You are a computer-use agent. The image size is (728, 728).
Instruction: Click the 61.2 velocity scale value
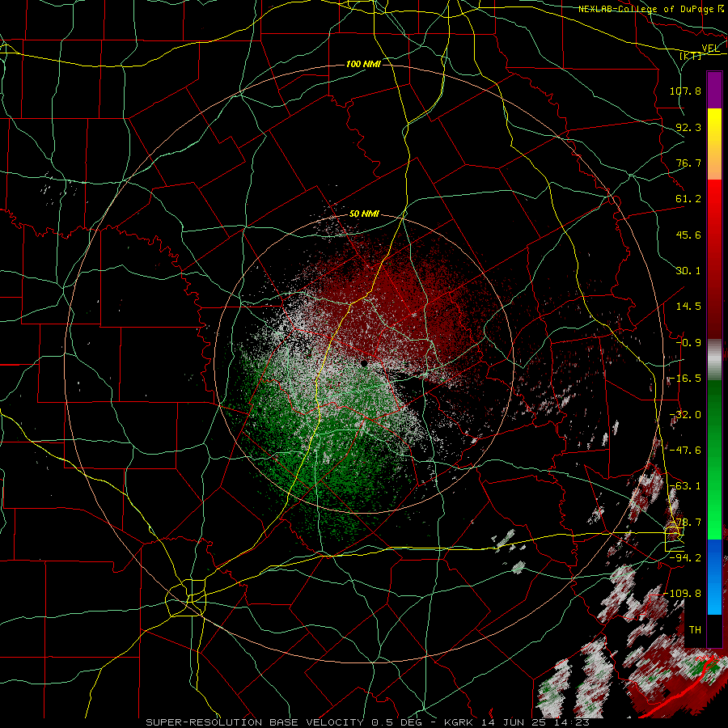[688, 199]
